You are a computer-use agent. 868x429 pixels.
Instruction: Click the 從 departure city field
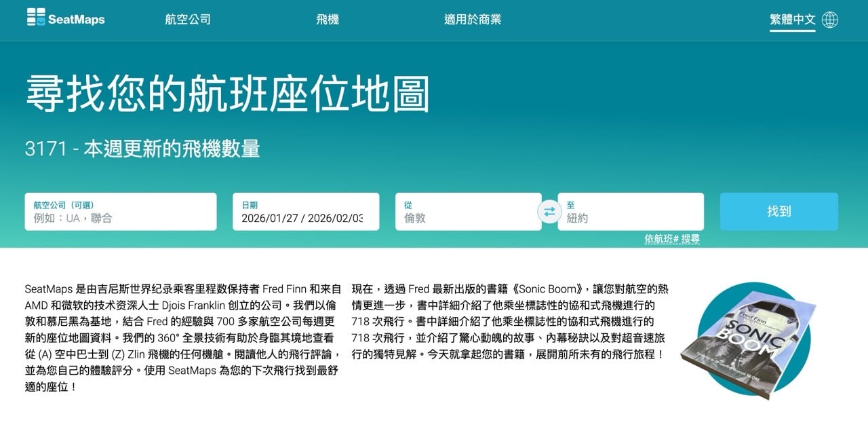(468, 218)
